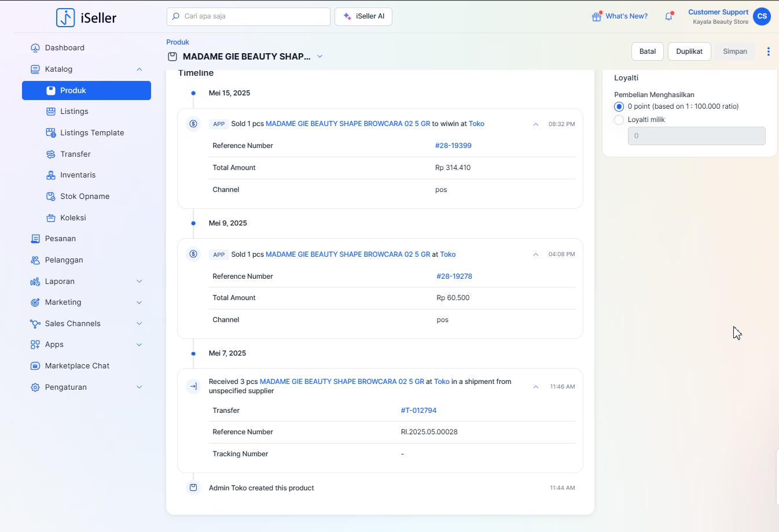The image size is (779, 532).
Task: Click the iSeller logo icon
Action: coord(65,17)
